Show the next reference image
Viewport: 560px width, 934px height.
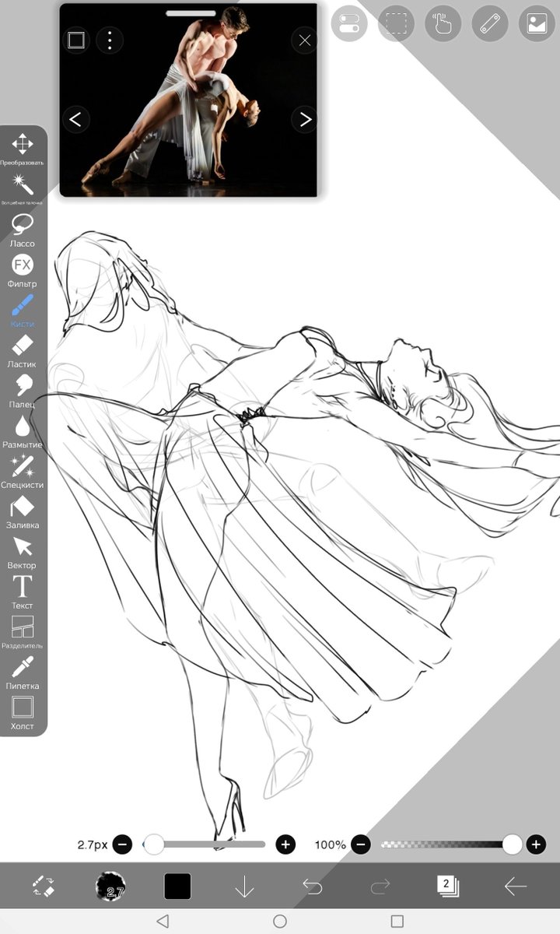click(305, 119)
